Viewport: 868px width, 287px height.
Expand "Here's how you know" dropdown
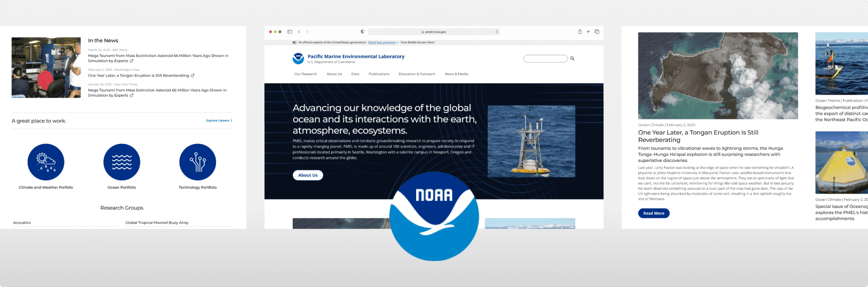pyautogui.click(x=383, y=42)
